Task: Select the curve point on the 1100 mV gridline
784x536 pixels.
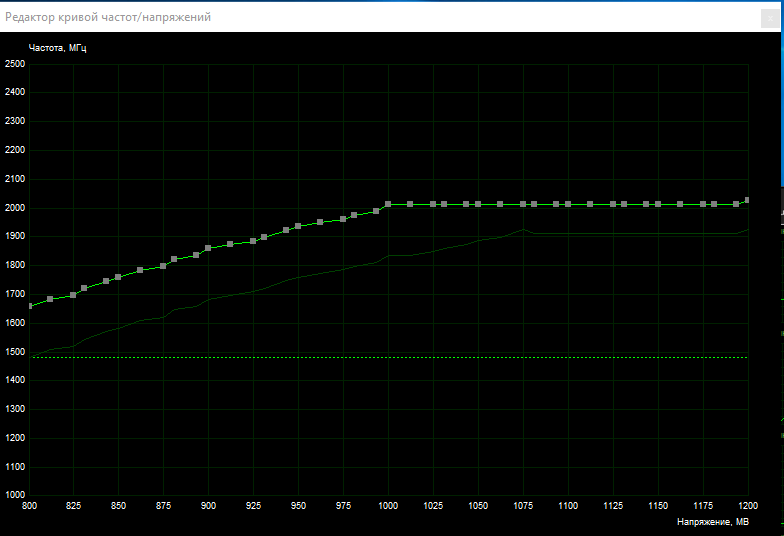Action: point(568,204)
